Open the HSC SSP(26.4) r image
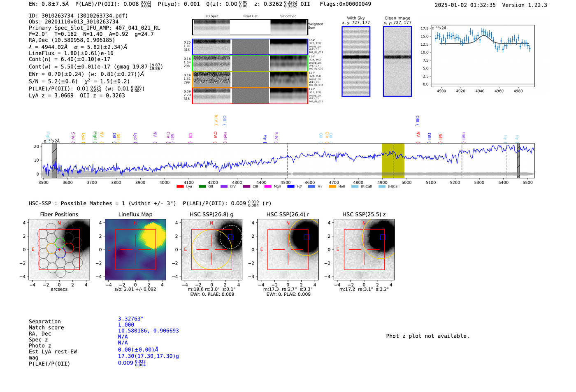576x392 pixels. pos(288,250)
